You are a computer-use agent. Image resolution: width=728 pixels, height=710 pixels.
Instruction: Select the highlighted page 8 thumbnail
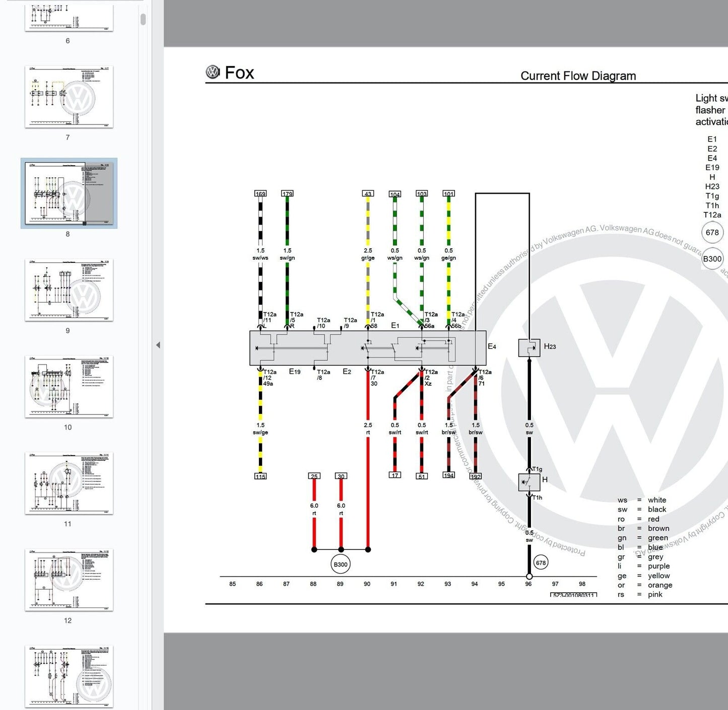(69, 193)
